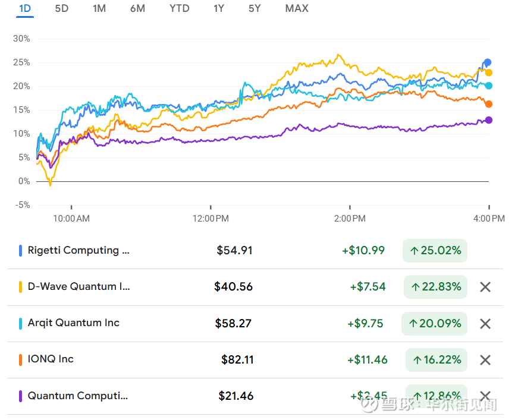View the 5Y chart range

coord(255,8)
